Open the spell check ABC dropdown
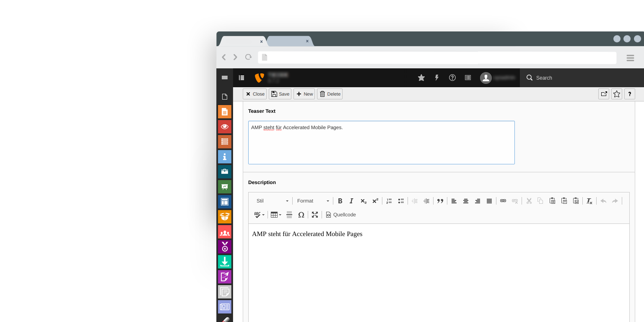This screenshot has width=644, height=322. tap(260, 215)
